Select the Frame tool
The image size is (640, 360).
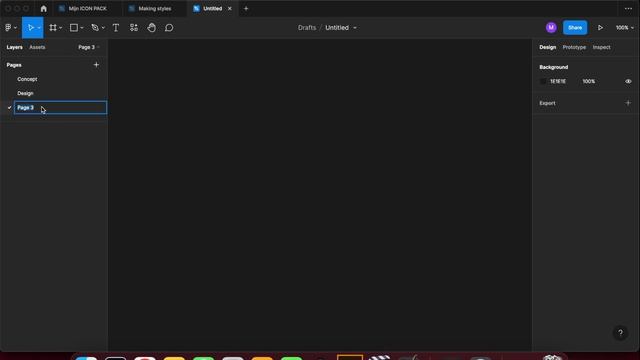click(53, 28)
